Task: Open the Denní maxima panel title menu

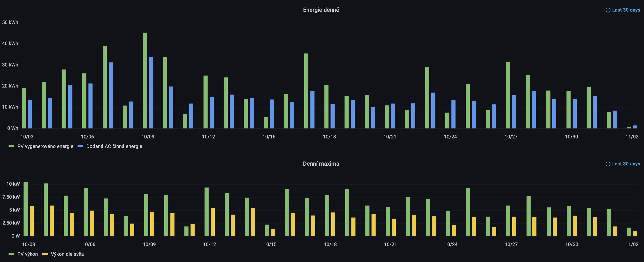Action: 321,164
